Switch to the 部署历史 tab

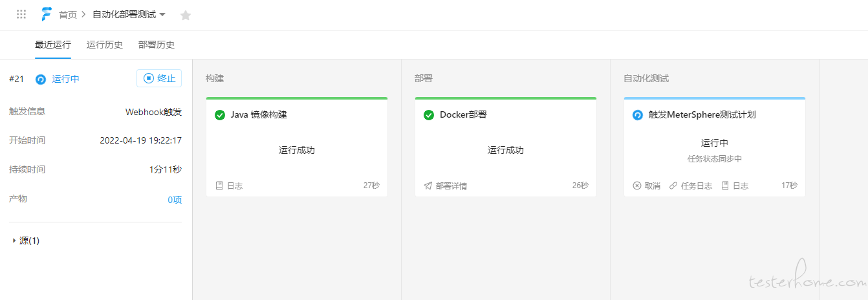point(157,45)
